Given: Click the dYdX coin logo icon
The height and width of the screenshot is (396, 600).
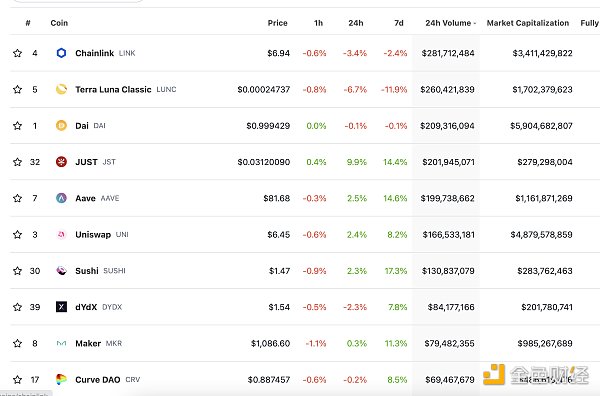Looking at the screenshot, I should click(61, 307).
